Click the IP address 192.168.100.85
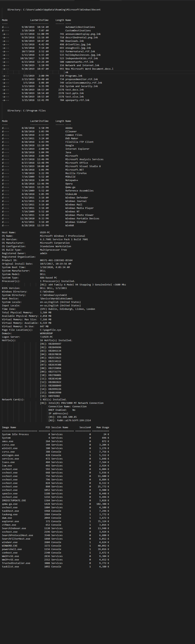Image resolution: width=195 pixels, height=644 pixels. [x=62, y=417]
